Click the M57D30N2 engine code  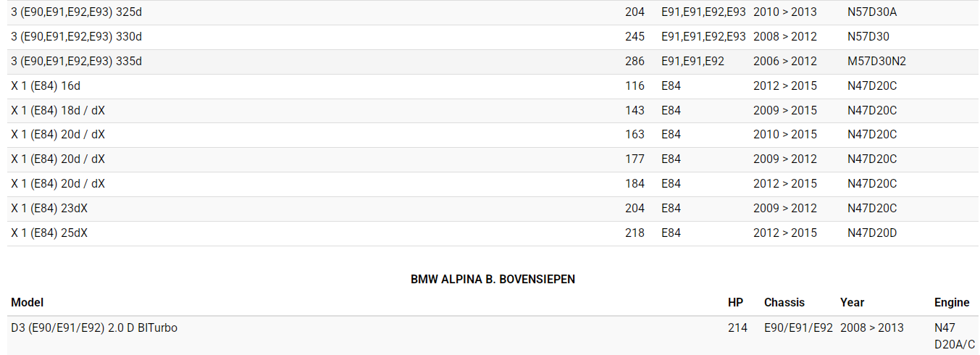pos(876,61)
